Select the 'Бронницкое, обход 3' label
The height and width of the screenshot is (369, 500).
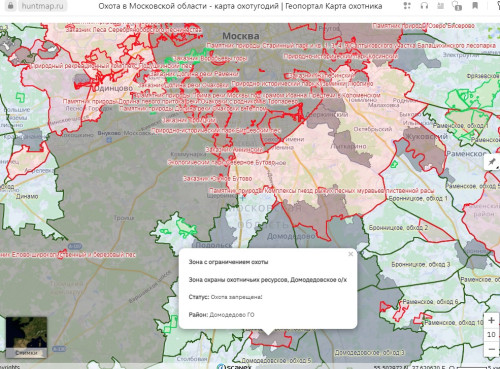tap(421, 264)
